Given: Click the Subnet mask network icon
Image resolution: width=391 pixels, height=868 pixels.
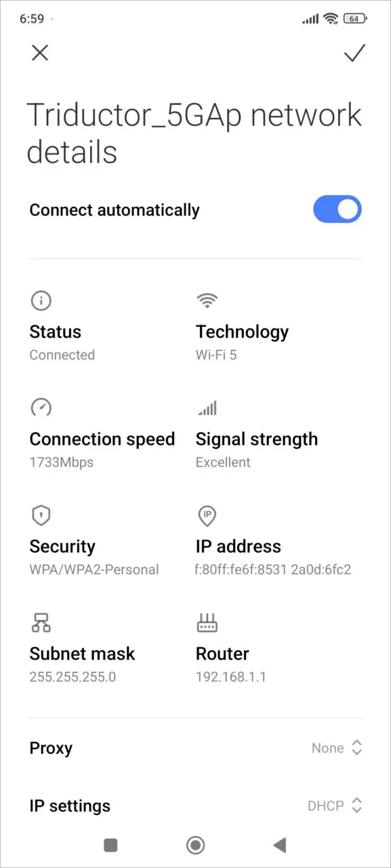Looking at the screenshot, I should 41,623.
